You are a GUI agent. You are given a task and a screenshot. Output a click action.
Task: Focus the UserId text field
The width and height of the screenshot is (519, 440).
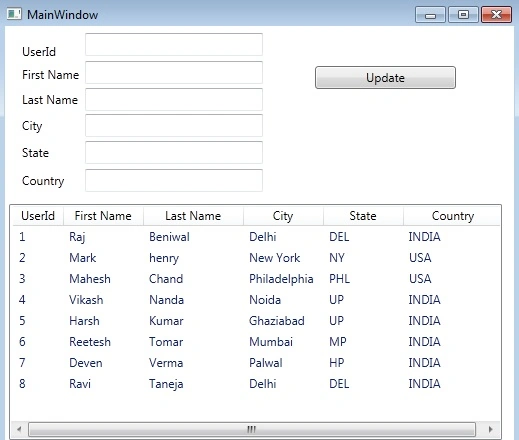coord(174,44)
